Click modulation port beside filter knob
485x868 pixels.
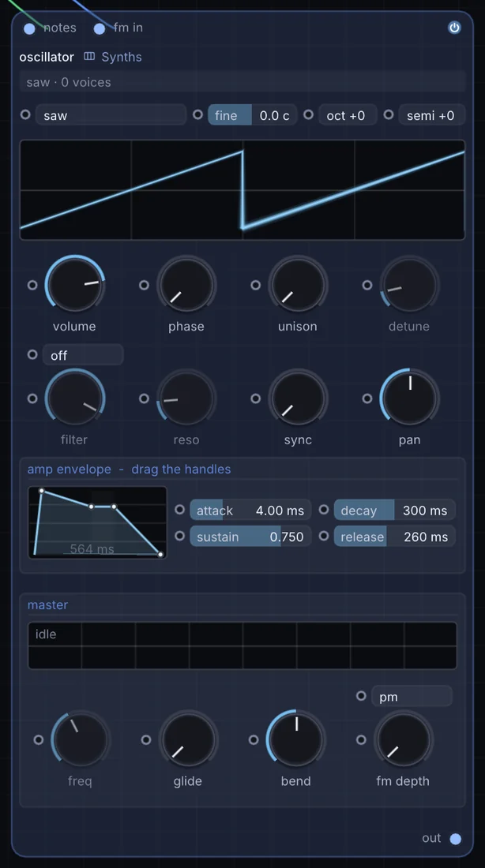click(x=32, y=398)
